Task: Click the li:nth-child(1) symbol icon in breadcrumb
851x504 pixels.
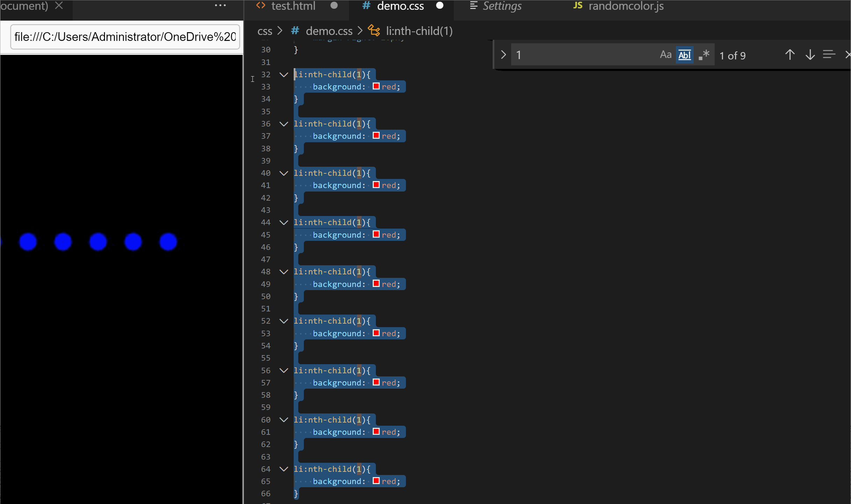Action: click(x=374, y=30)
